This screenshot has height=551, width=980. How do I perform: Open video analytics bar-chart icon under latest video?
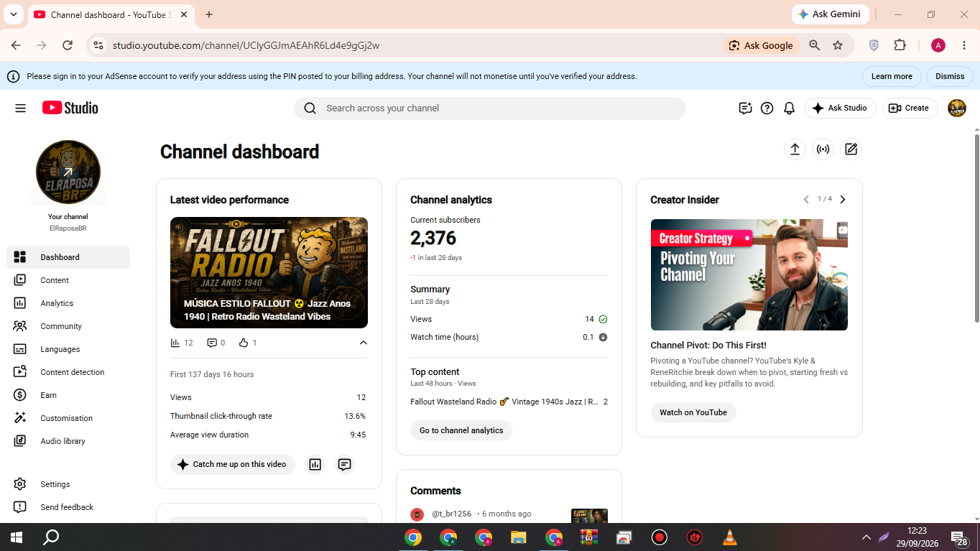point(315,464)
